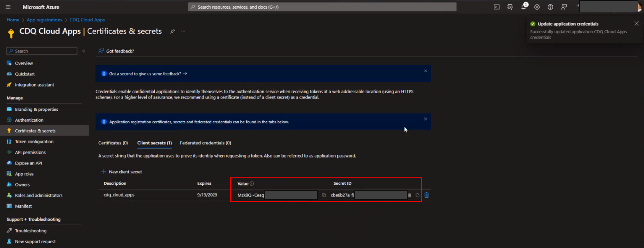Open the Manifest page

23,206
